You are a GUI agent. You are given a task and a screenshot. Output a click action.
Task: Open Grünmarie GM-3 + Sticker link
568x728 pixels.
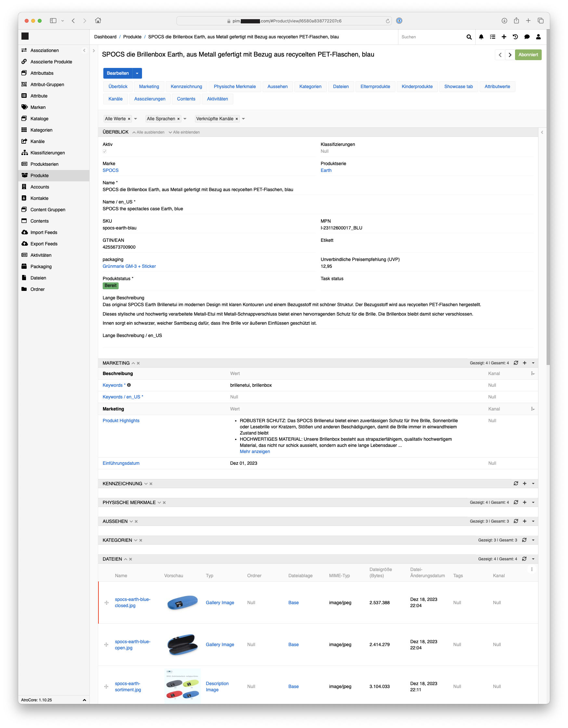click(129, 266)
